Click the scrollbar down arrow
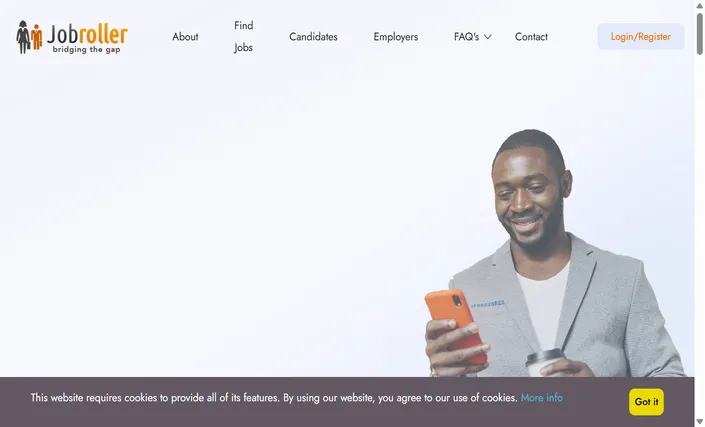Screen dimensions: 705x427 (700, 422)
